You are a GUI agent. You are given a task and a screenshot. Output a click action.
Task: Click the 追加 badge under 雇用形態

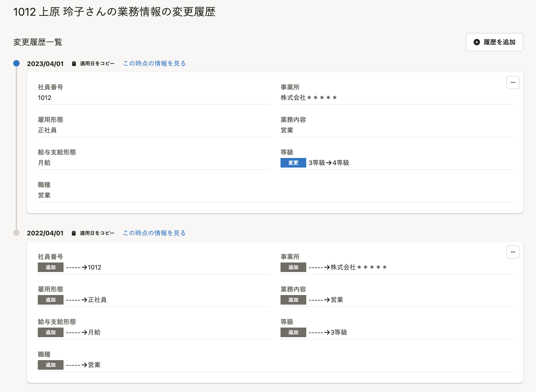click(51, 300)
